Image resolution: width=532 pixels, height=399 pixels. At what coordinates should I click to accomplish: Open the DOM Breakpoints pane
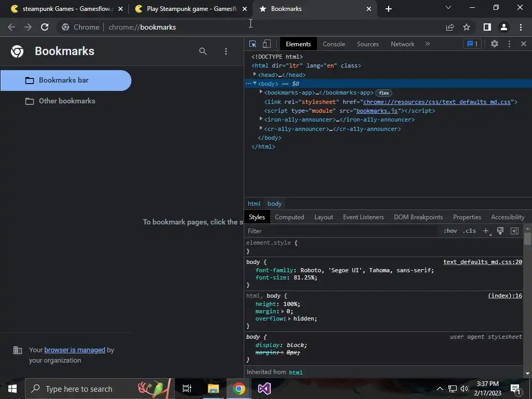(418, 217)
